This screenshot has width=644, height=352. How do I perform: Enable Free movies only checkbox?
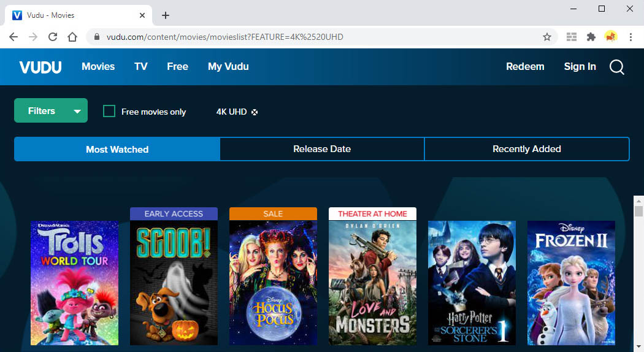coord(109,112)
